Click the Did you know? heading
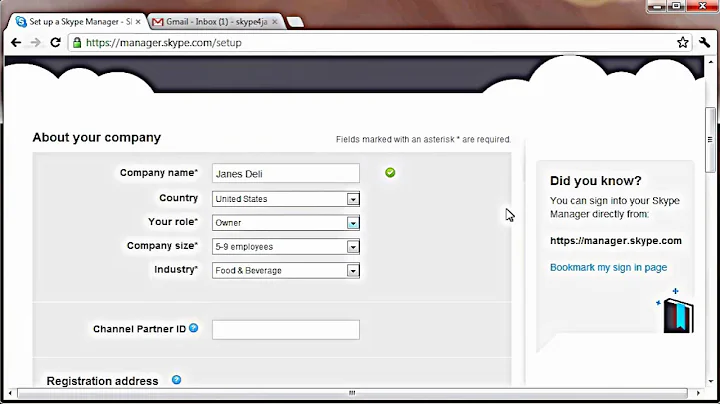Screen dimensions: 720x404 pos(596,180)
